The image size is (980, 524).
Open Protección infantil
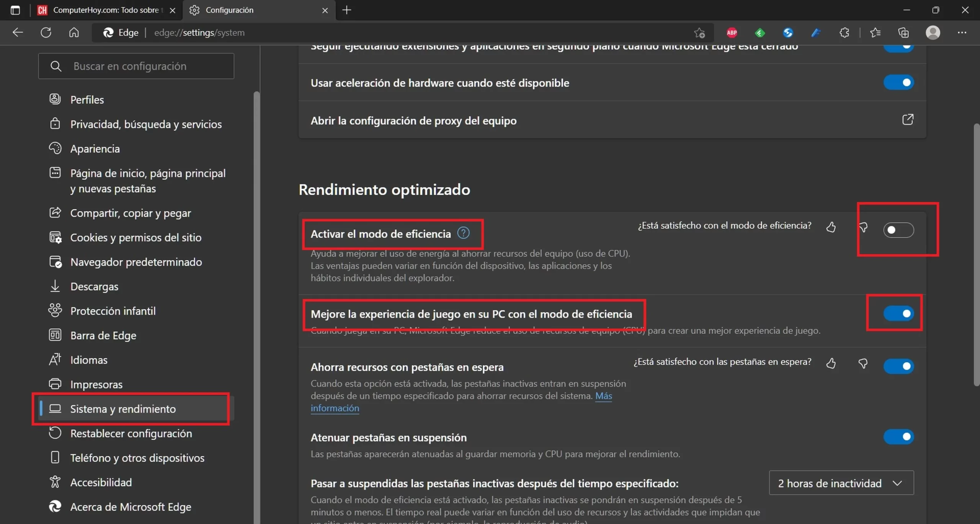[136, 311]
